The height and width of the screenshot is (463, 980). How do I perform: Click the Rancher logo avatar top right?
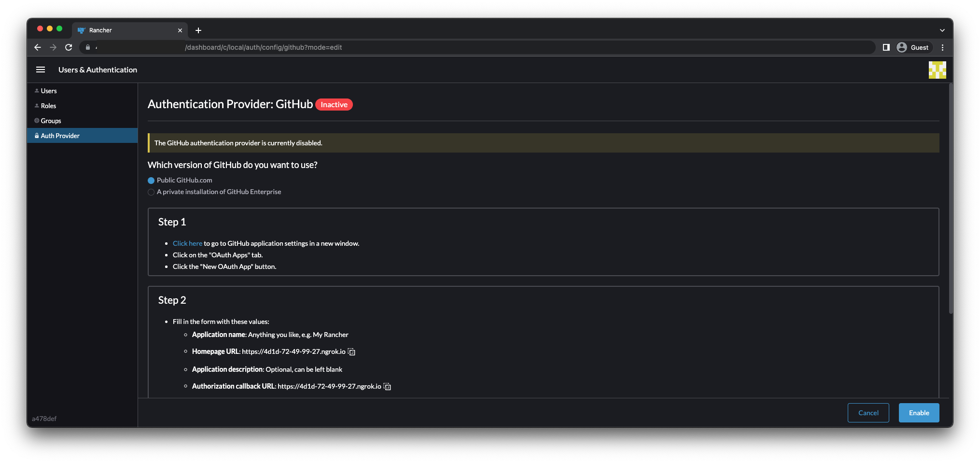(x=937, y=70)
